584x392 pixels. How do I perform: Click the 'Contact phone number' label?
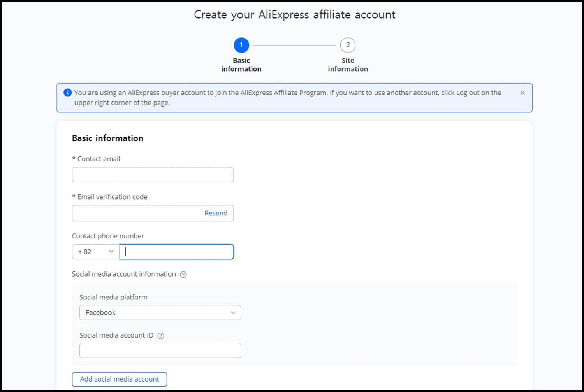coord(108,236)
